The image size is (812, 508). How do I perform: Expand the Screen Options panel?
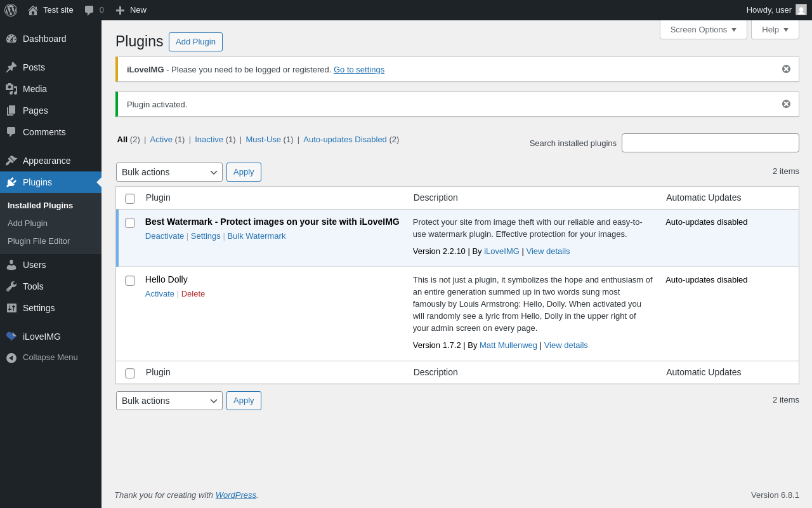click(703, 30)
